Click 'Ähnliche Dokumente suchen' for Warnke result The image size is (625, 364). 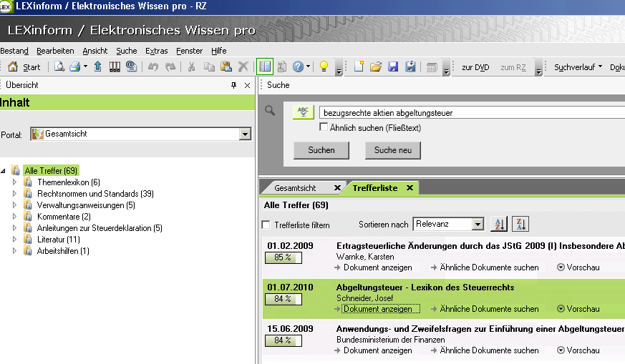(489, 267)
